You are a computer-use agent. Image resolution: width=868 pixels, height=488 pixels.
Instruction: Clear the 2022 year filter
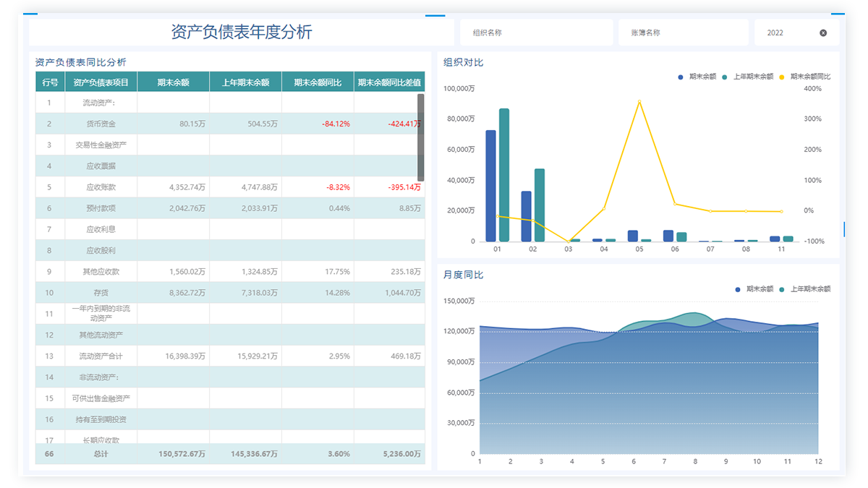coord(823,33)
